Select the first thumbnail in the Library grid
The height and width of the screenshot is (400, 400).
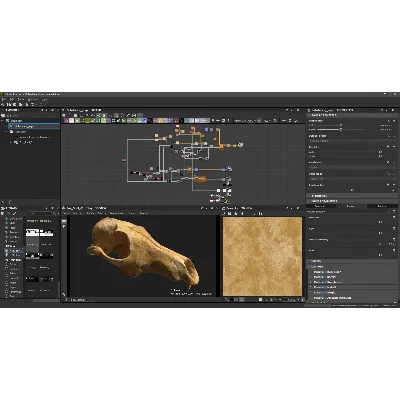point(33,232)
